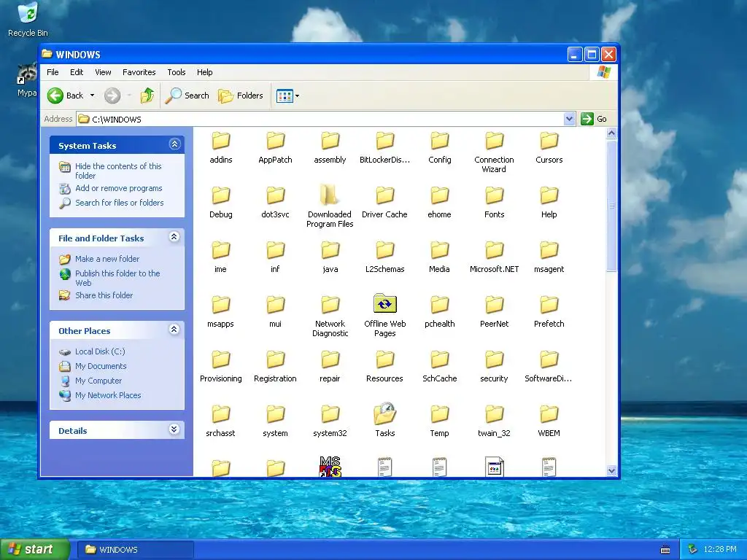Click the network tray icon

coord(693,550)
